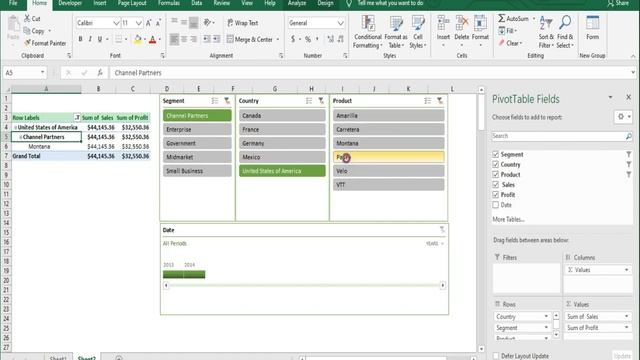Toggle multi-select on Segment slicer
The image size is (640, 360).
pyautogui.click(x=215, y=100)
